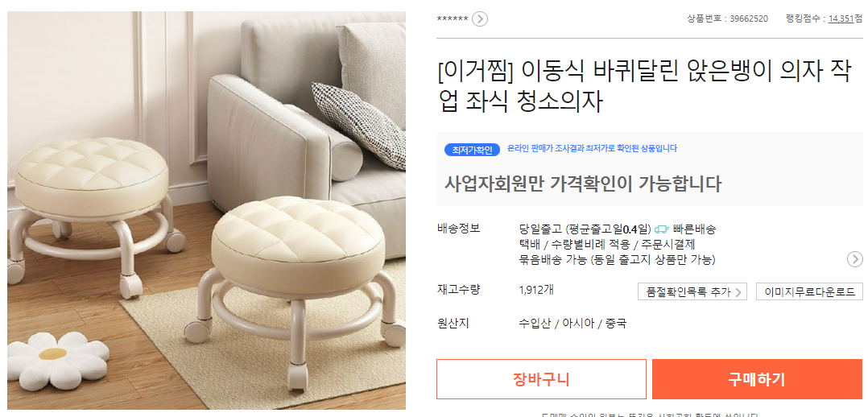Click the 빠른배송 label
868x417 pixels.
pyautogui.click(x=694, y=229)
